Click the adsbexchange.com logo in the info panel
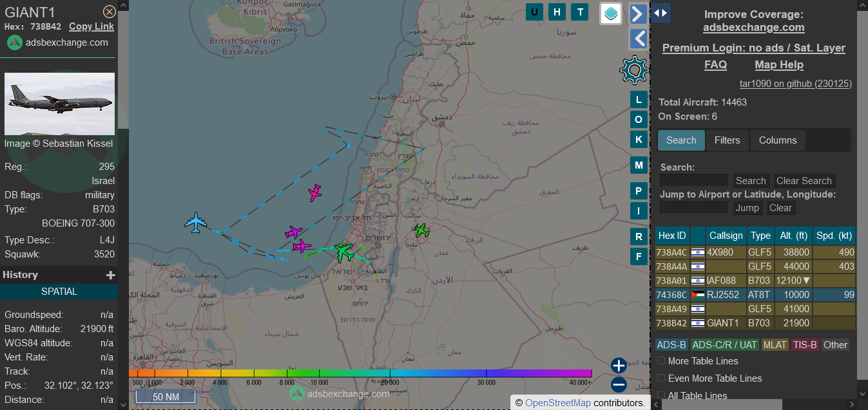 58,42
